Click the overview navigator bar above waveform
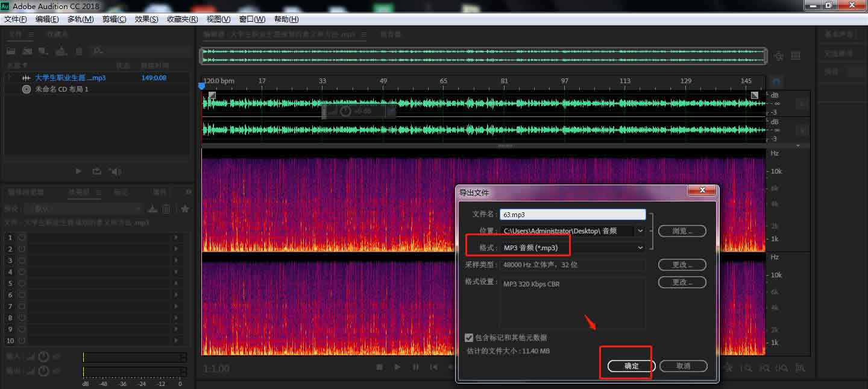The height and width of the screenshot is (389, 868). coord(483,55)
